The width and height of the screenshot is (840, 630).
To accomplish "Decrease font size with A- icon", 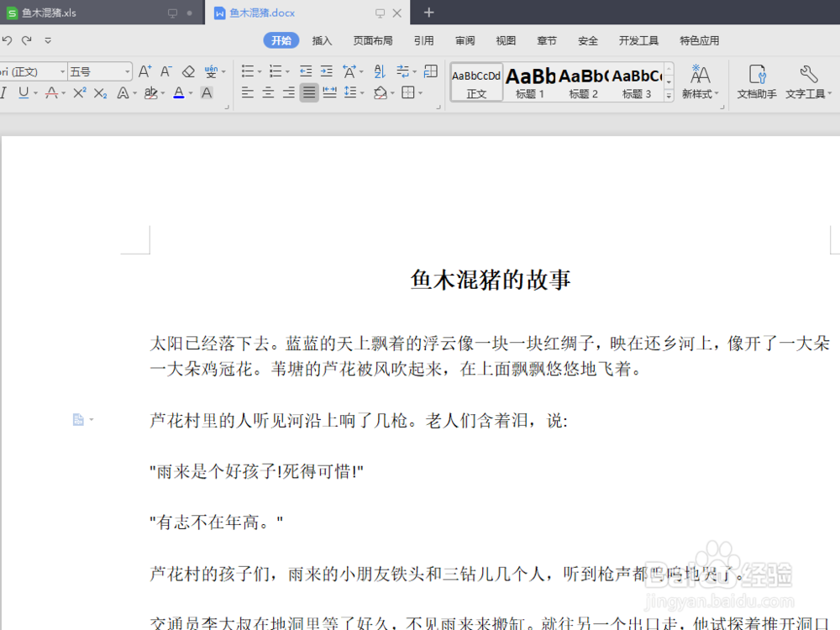I will 166,71.
